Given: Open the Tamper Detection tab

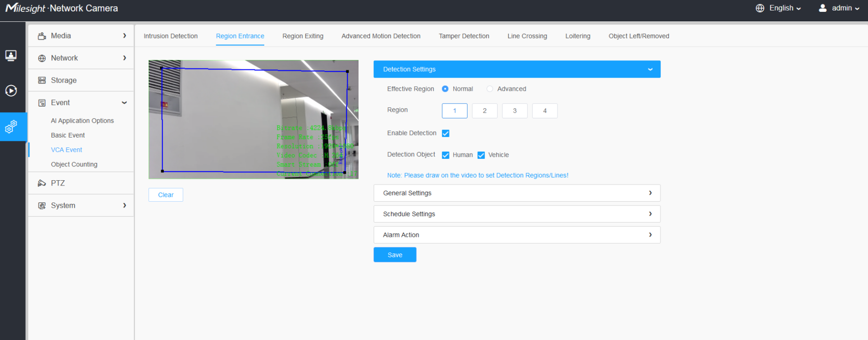Looking at the screenshot, I should tap(464, 36).
